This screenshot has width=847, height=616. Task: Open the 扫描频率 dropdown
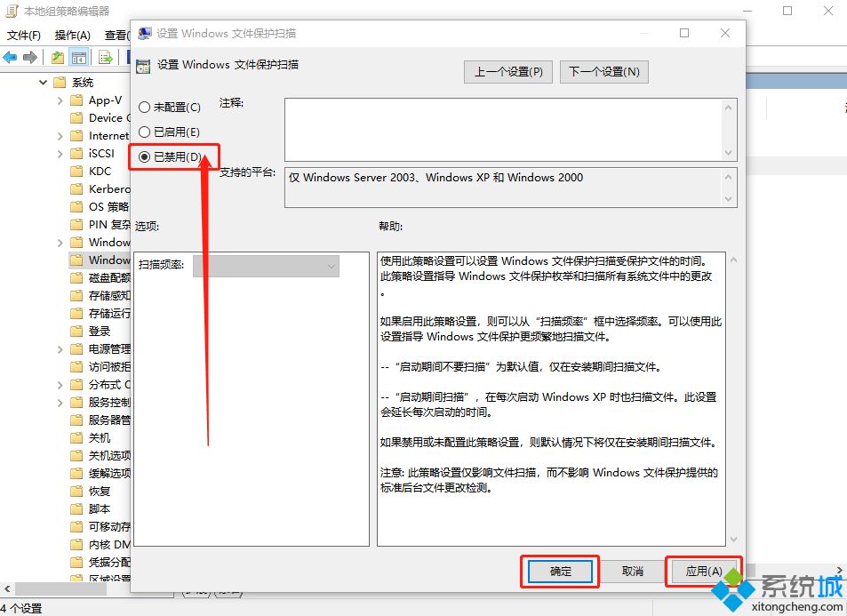click(x=267, y=266)
